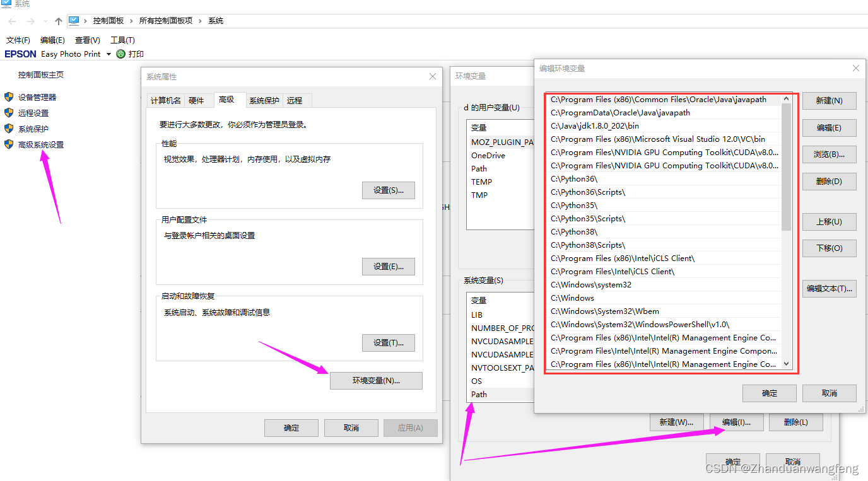This screenshot has width=868, height=481.
Task: Click 新建(N) in 编辑环境变量 dialog
Action: 829,101
